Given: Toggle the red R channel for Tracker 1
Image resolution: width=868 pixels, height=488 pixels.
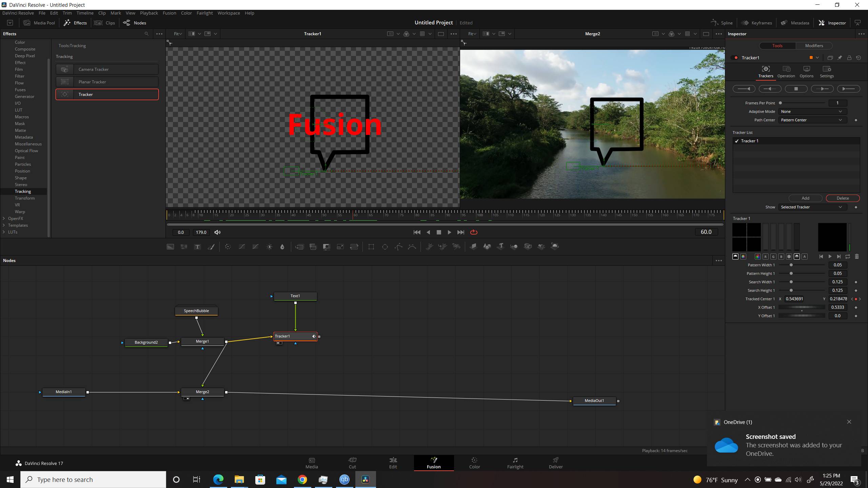Looking at the screenshot, I should coord(765,257).
